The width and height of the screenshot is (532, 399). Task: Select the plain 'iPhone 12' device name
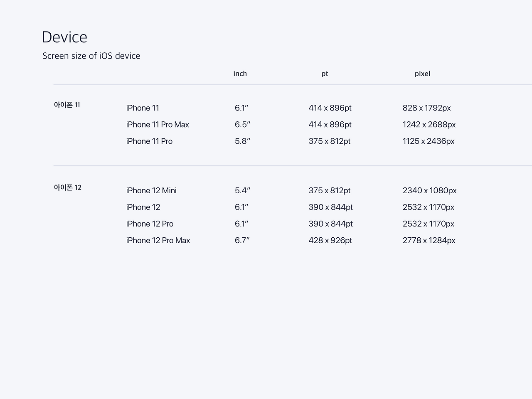(143, 207)
